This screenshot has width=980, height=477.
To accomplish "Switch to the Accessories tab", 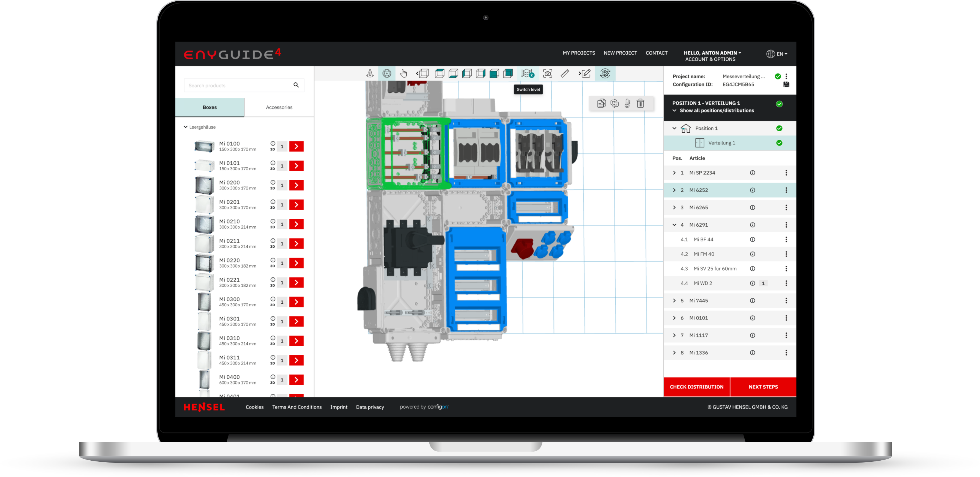I will [279, 107].
